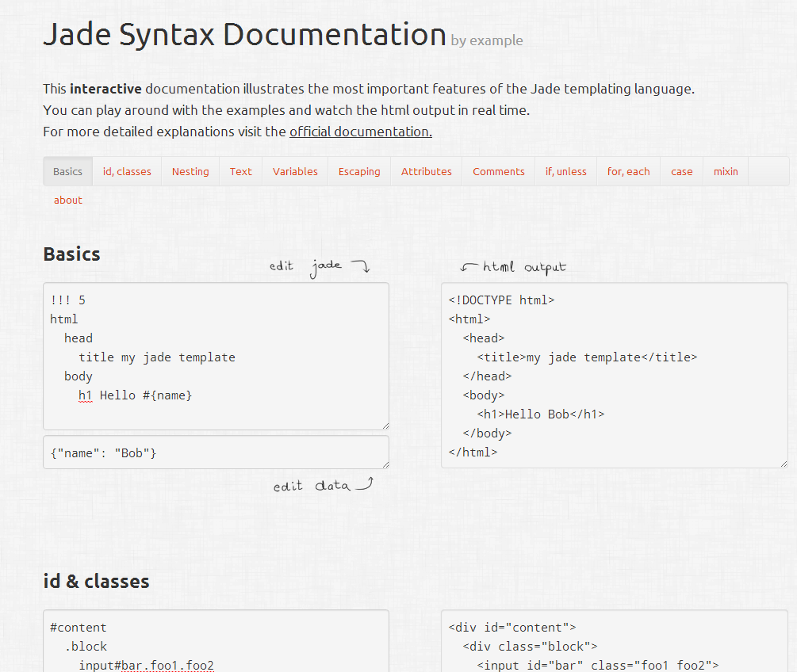Go to the mixin tab
The height and width of the screenshot is (672, 797).
click(x=725, y=171)
